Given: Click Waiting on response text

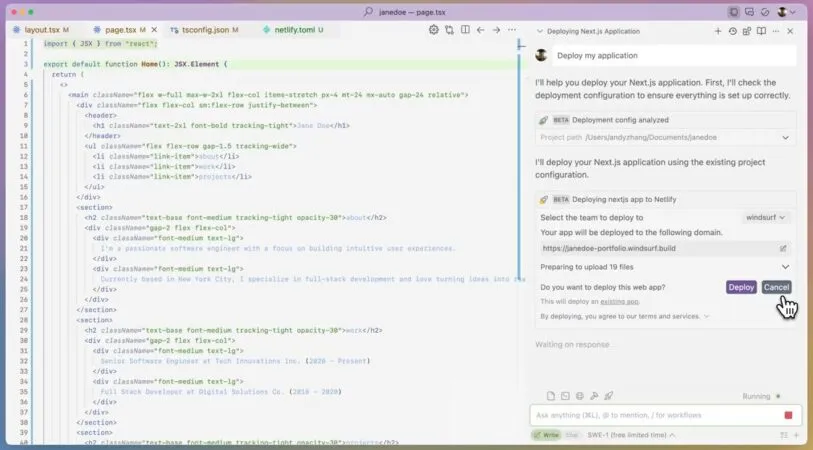Looking at the screenshot, I should (x=572, y=345).
